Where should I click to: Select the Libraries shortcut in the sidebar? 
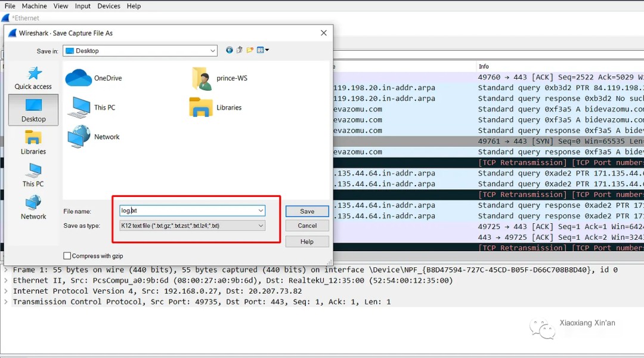33,143
